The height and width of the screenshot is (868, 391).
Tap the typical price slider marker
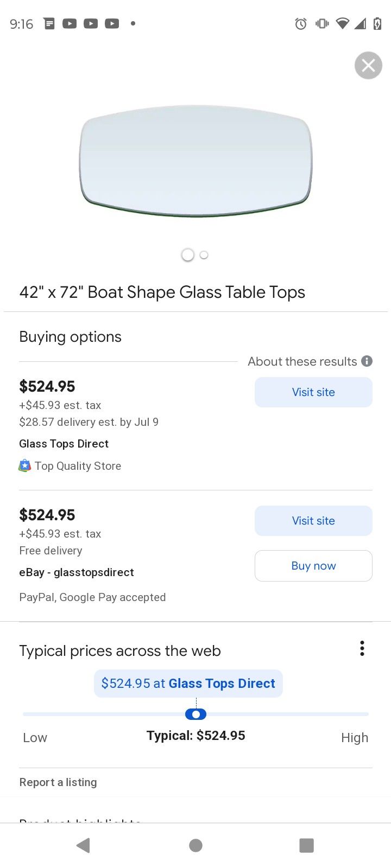[195, 714]
